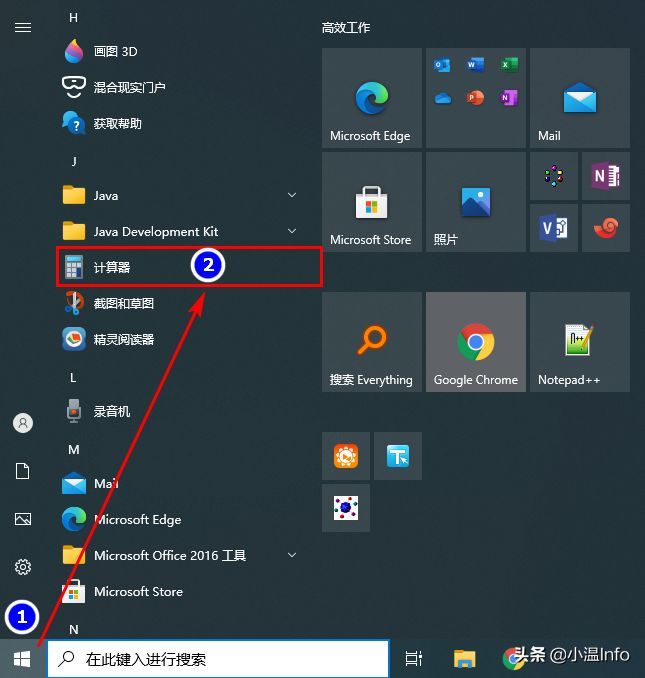Image resolution: width=645 pixels, height=678 pixels.
Task: Open File Explorer on the taskbar
Action: (465, 659)
